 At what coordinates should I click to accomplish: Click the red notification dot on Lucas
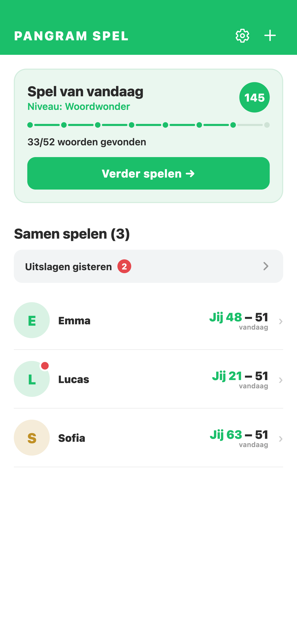click(45, 366)
